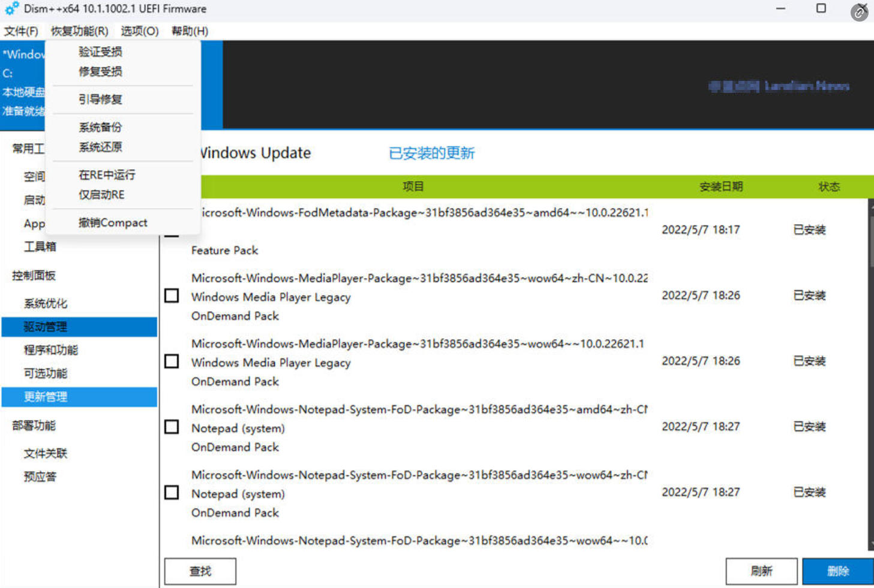Tick the second Windows Media Player Legacy checkbox
Screen dimensions: 874x588
click(172, 361)
